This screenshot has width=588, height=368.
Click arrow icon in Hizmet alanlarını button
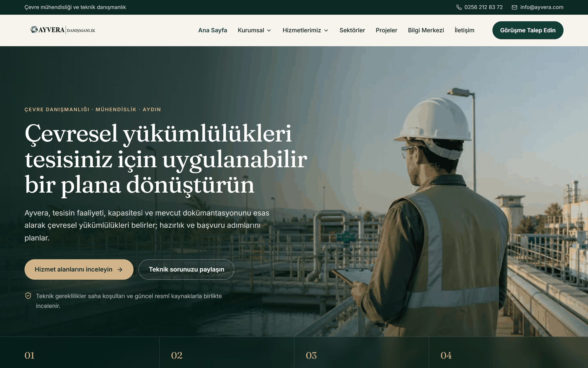(x=120, y=269)
